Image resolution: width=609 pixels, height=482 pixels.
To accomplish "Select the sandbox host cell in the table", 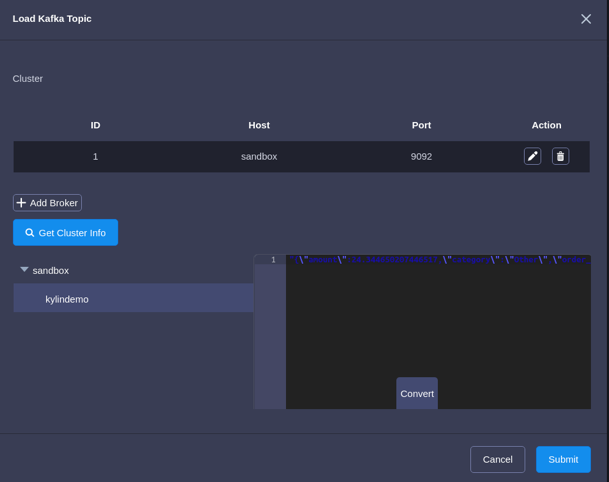I will [259, 156].
